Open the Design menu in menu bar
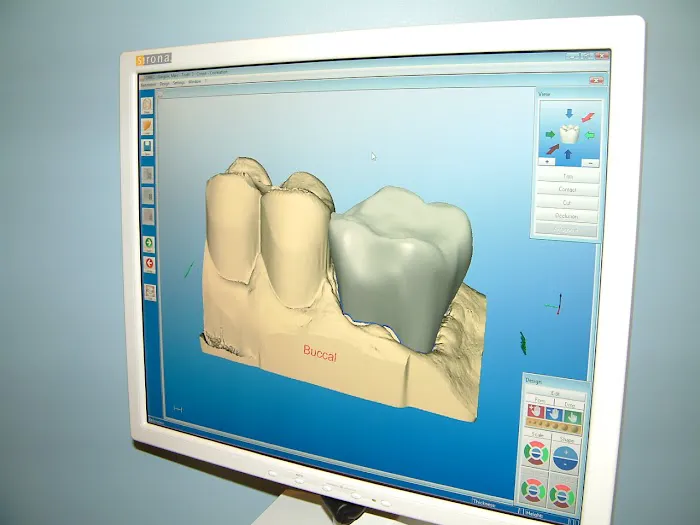Image resolution: width=700 pixels, height=525 pixels. [165, 83]
